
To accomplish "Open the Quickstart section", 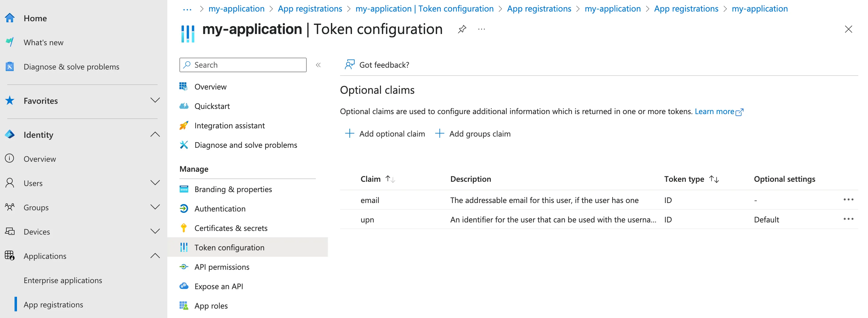I will click(x=212, y=106).
